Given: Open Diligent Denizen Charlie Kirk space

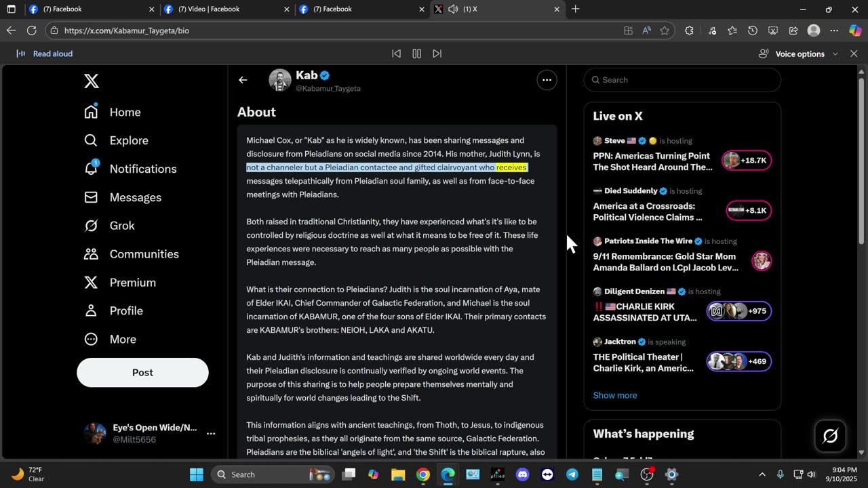Looking at the screenshot, I should coord(682,306).
